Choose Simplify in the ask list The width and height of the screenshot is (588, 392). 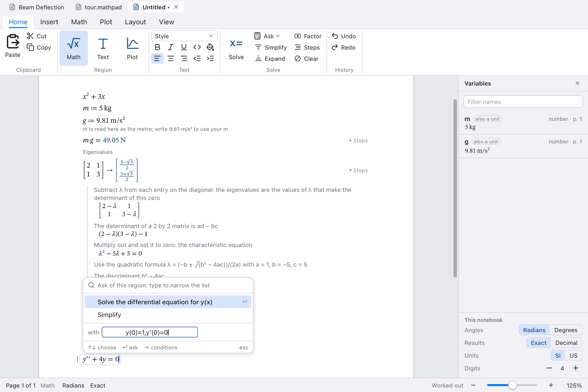tap(168, 315)
